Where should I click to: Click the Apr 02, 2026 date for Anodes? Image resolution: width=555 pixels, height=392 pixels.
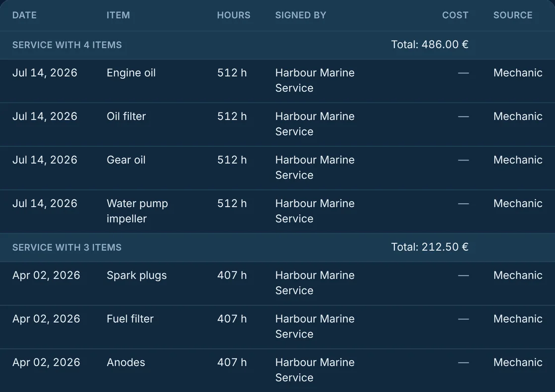(x=46, y=363)
